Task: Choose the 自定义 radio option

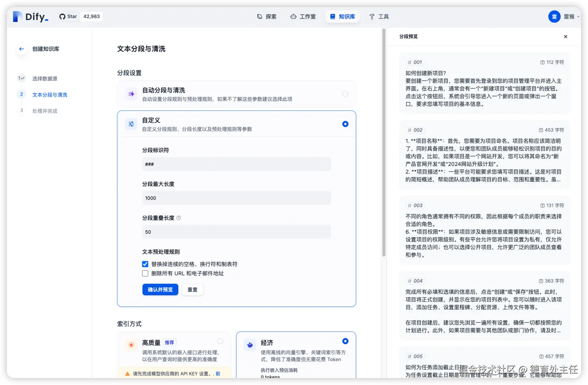Action: point(345,124)
